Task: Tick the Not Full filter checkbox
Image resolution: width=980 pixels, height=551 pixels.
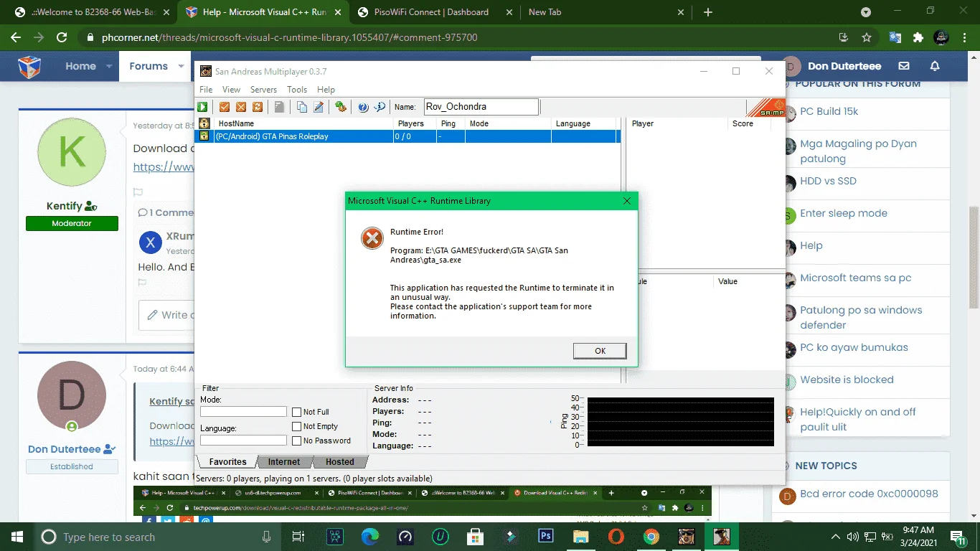Action: click(x=296, y=412)
